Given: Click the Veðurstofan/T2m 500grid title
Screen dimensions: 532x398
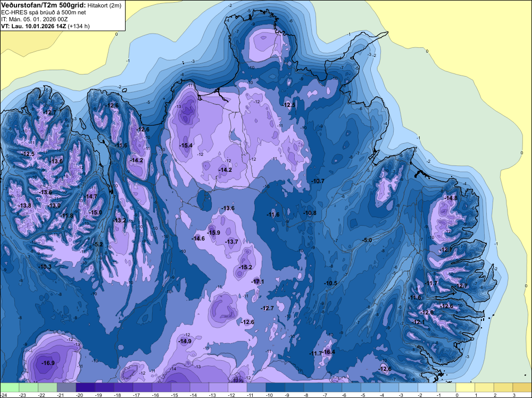Looking at the screenshot, I should [44, 5].
